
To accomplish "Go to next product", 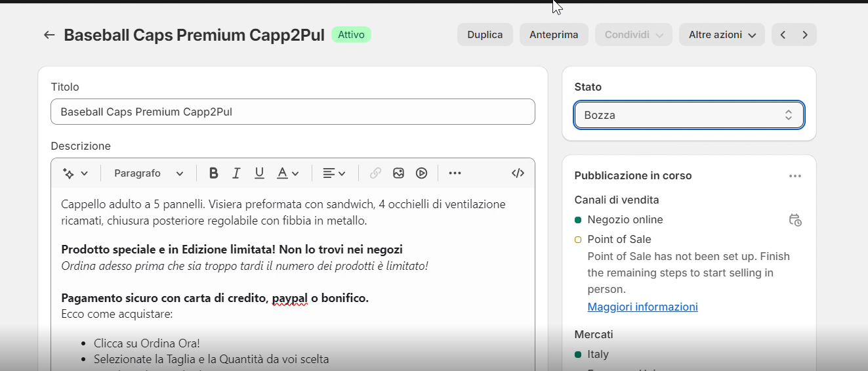I will coord(805,35).
